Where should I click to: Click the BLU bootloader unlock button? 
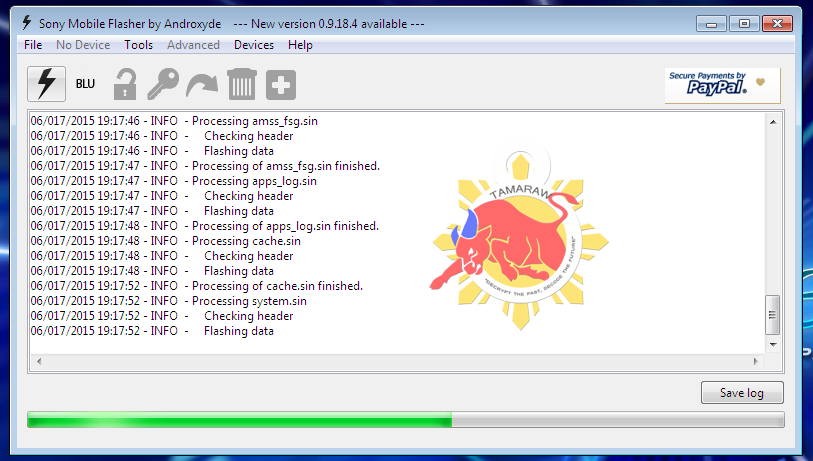[85, 84]
